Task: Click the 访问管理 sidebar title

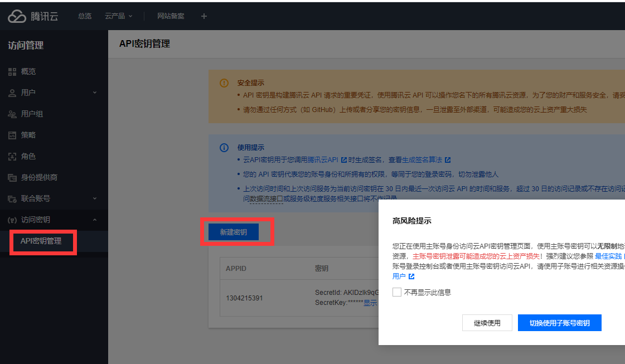Action: tap(26, 46)
